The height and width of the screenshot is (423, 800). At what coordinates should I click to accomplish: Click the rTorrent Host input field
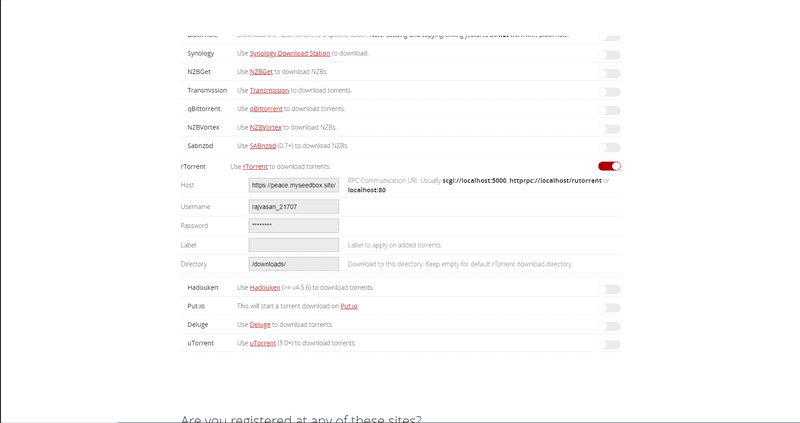293,185
